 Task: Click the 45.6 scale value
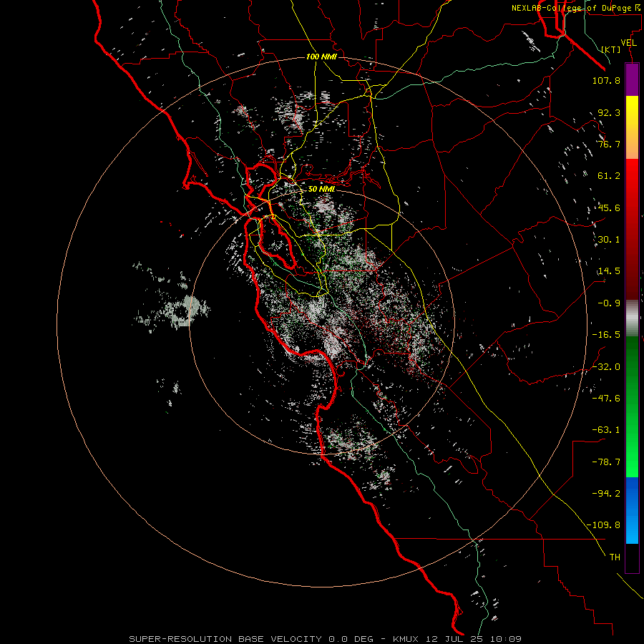pos(609,208)
